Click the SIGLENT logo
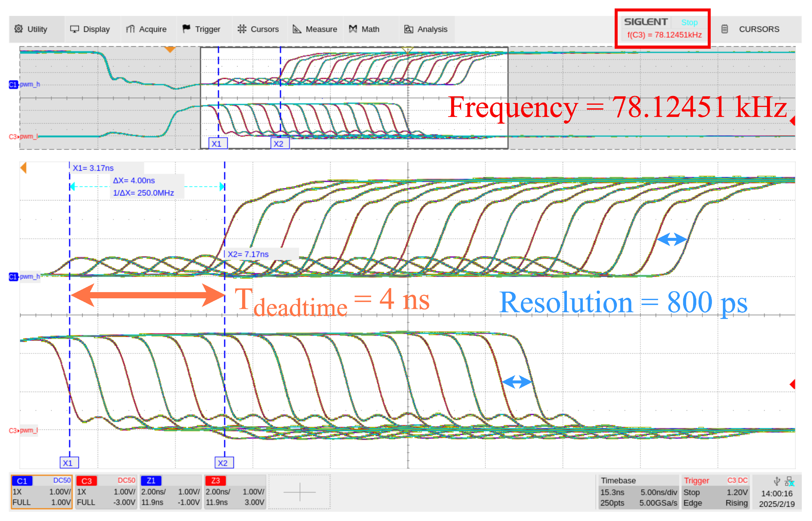Image resolution: width=812 pixels, height=521 pixels. tap(646, 22)
